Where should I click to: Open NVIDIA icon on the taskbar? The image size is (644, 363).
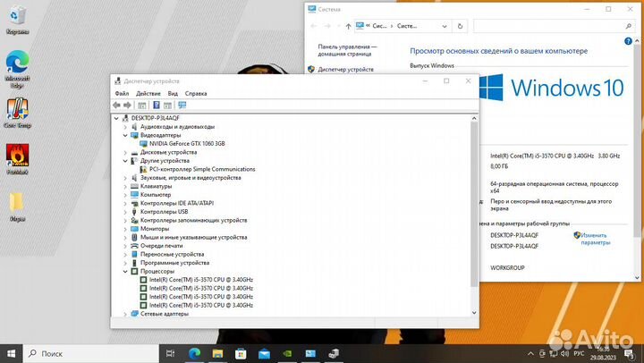(287, 353)
